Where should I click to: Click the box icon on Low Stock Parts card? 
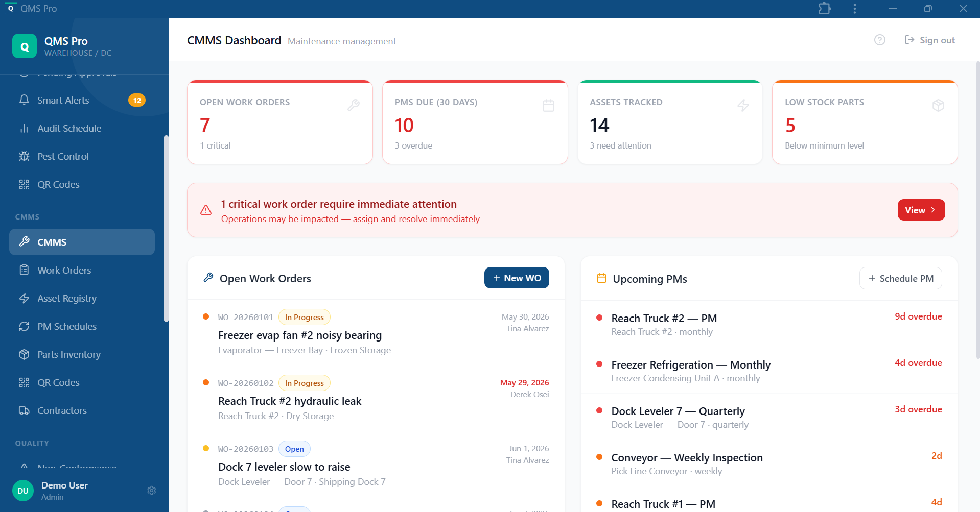click(x=938, y=105)
